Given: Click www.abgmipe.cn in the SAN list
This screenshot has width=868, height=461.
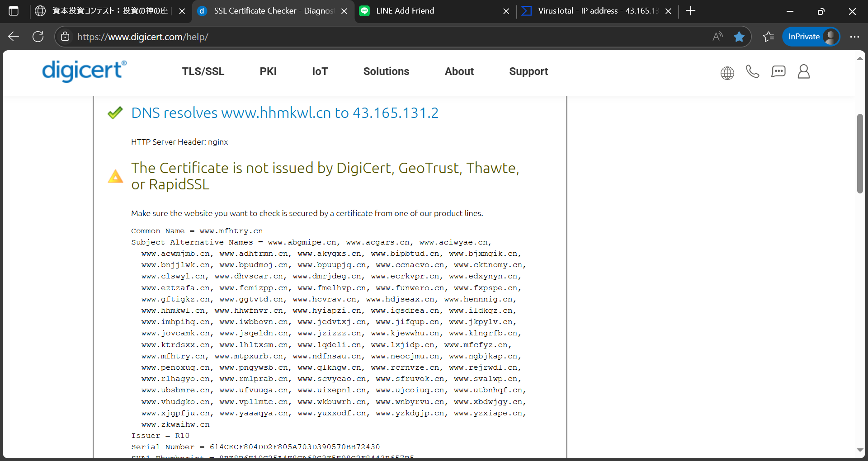Looking at the screenshot, I should pos(302,242).
